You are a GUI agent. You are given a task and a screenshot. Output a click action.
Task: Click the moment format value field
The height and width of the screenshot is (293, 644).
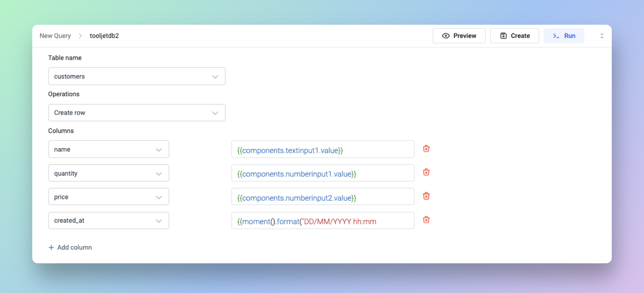point(322,221)
